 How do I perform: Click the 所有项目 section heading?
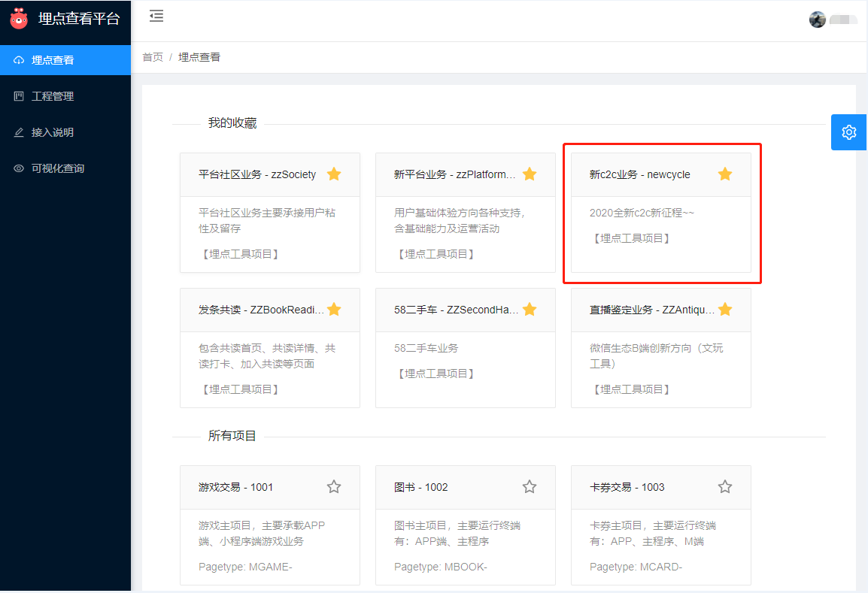(x=232, y=436)
